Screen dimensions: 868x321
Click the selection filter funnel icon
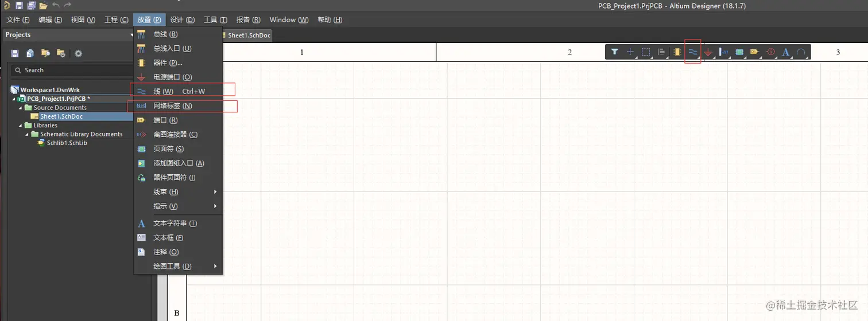[x=615, y=52]
